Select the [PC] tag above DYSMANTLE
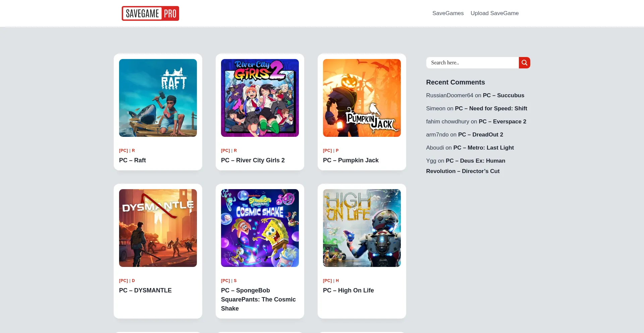 123,281
